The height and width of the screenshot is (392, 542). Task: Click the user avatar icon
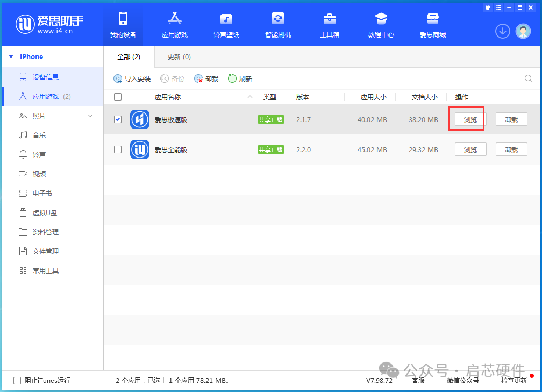[x=523, y=31]
